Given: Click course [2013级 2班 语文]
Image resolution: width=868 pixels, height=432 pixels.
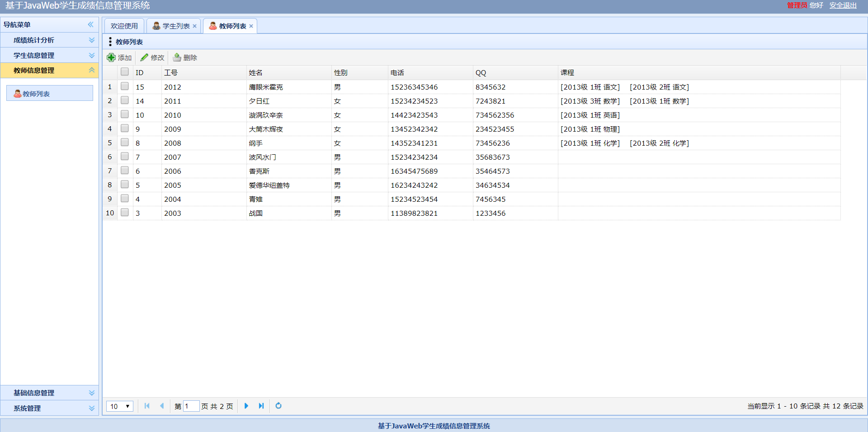Looking at the screenshot, I should click(660, 87).
